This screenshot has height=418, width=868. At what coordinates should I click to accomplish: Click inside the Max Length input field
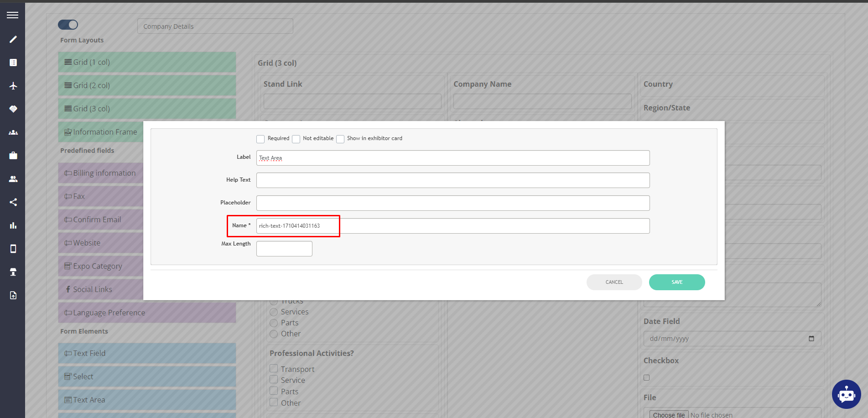pyautogui.click(x=284, y=248)
